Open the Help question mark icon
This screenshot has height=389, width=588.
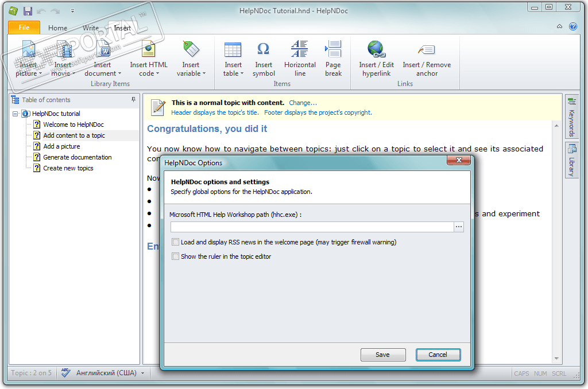[573, 26]
